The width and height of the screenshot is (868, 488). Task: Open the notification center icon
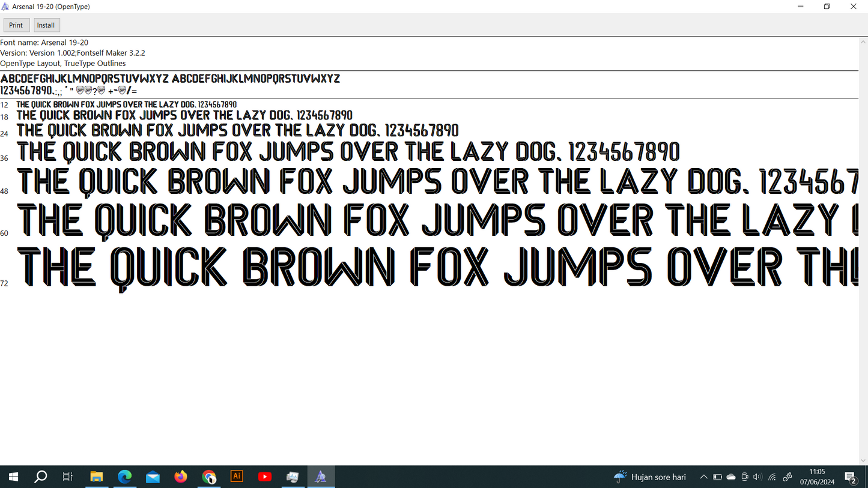[x=851, y=477]
